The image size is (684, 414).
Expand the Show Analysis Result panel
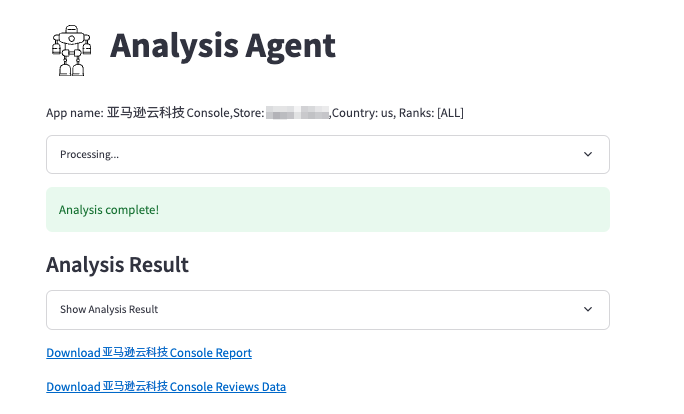pyautogui.click(x=328, y=310)
